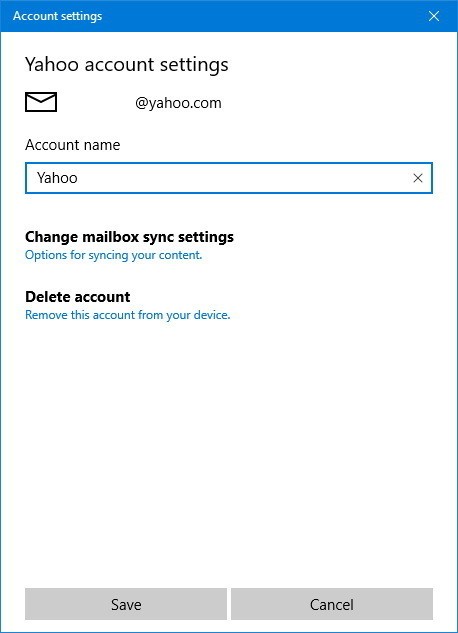The height and width of the screenshot is (633, 458).
Task: Open Change mailbox sync settings
Action: [129, 237]
